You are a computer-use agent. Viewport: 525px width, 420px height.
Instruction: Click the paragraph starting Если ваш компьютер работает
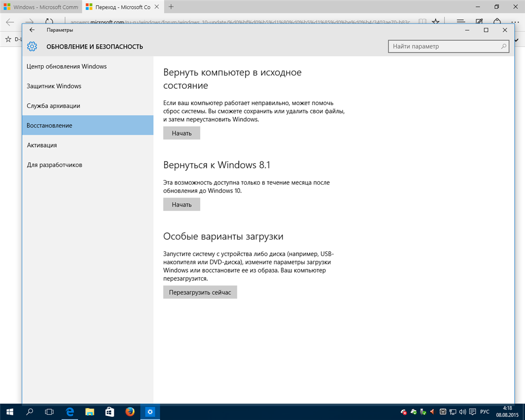point(254,111)
